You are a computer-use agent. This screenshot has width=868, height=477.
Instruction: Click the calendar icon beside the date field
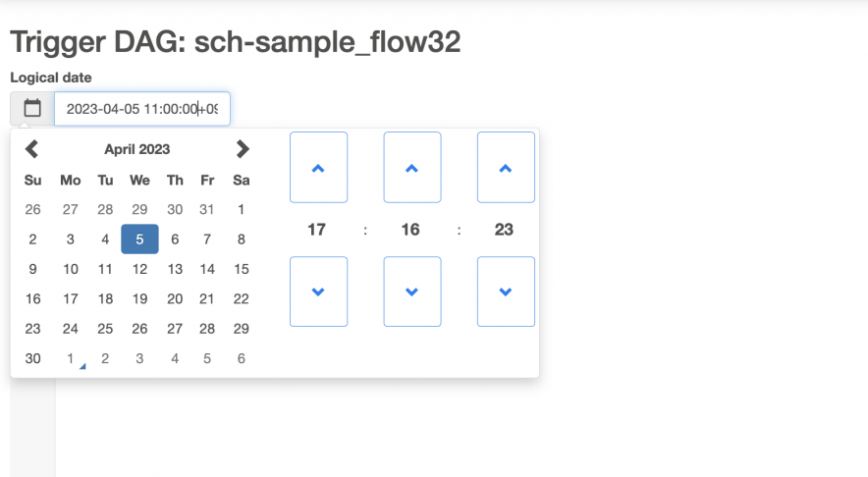[x=32, y=108]
